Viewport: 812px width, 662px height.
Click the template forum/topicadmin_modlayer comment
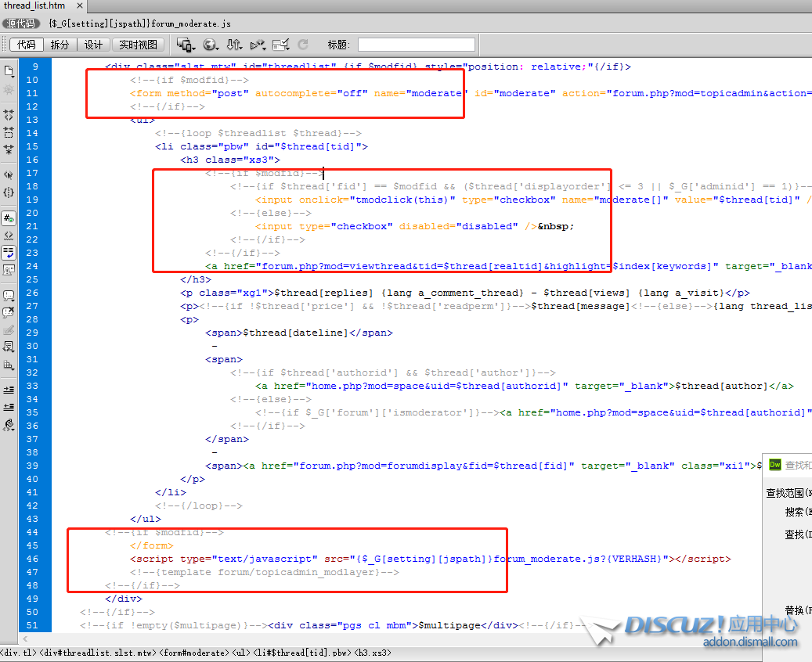265,572
